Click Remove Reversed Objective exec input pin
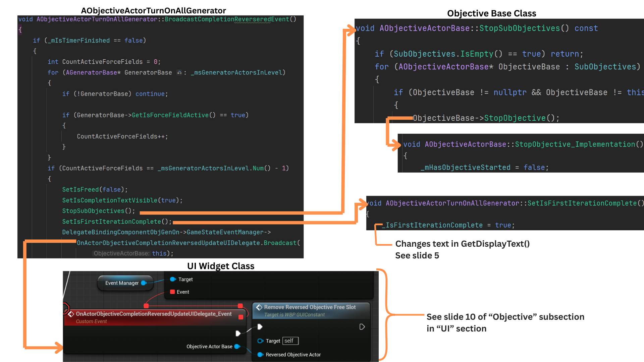The height and width of the screenshot is (362, 644). pos(260,327)
